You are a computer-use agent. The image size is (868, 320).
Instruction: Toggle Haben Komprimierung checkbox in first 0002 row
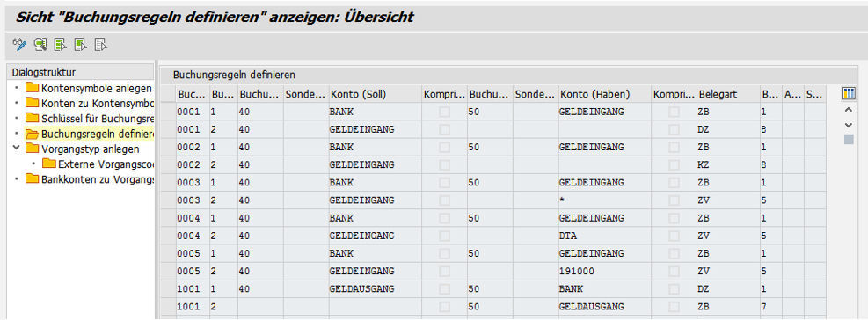coord(674,148)
